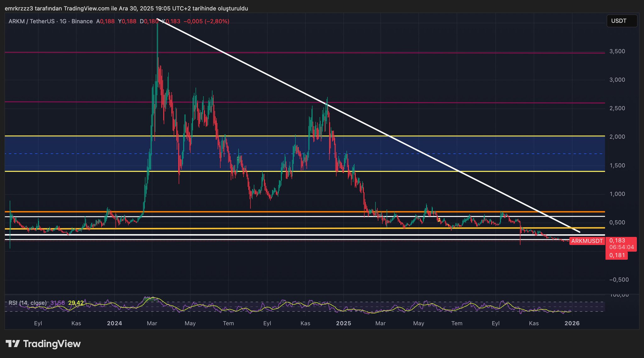The height and width of the screenshot is (358, 644).
Task: Click the ARKM / TetherUS symbol title
Action: tap(31, 21)
